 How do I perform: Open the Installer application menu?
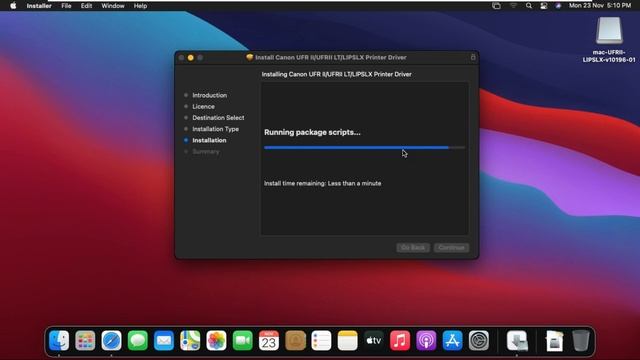pyautogui.click(x=39, y=6)
